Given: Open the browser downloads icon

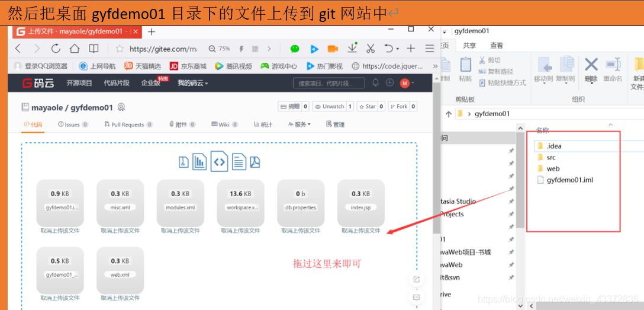Looking at the screenshot, I should (352, 47).
